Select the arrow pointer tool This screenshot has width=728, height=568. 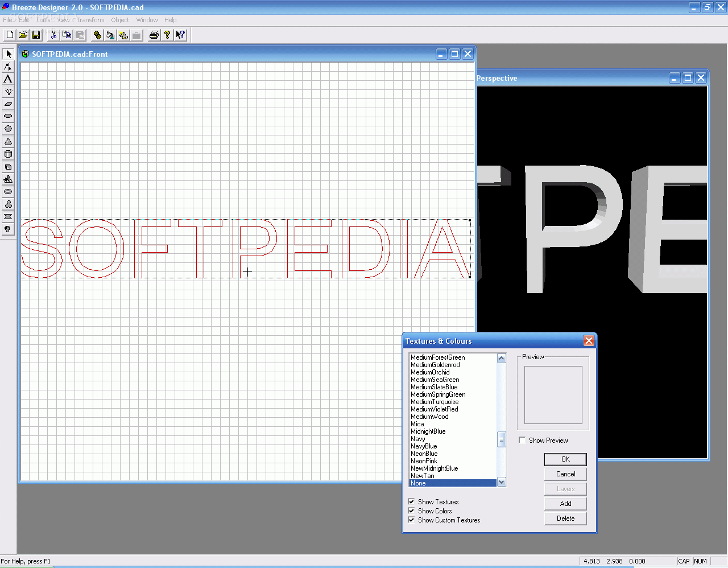[8, 54]
